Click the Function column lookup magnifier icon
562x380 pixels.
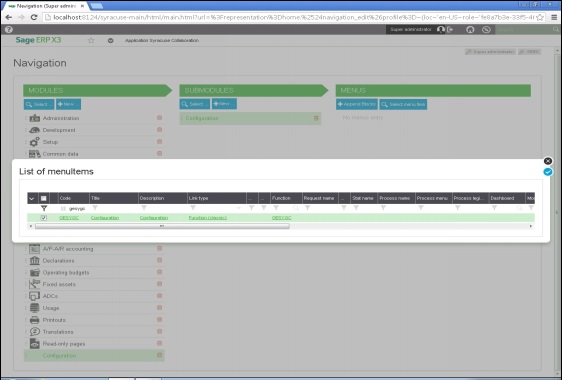pyautogui.click(x=296, y=208)
